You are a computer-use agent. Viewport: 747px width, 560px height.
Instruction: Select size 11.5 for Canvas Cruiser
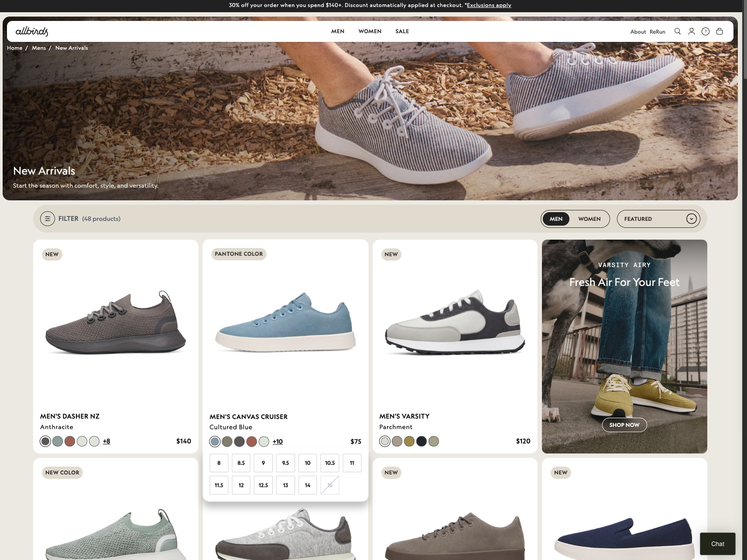(x=219, y=485)
